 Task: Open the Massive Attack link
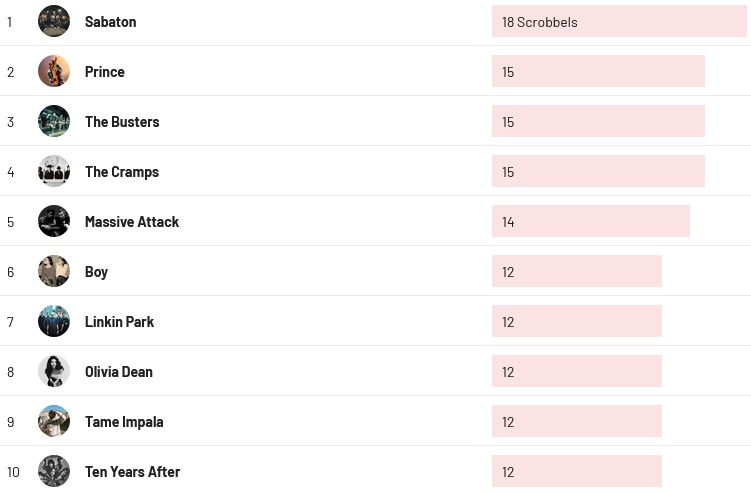pos(132,222)
